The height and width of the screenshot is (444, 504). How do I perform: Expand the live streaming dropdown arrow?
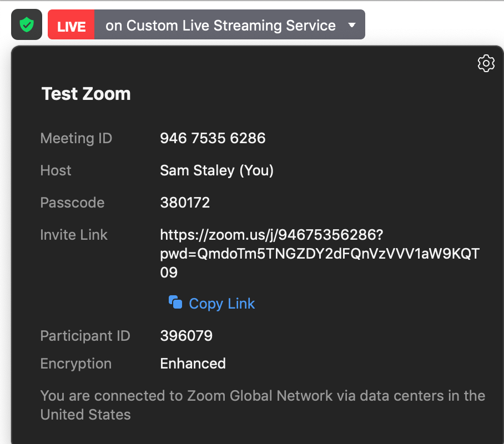click(x=352, y=25)
